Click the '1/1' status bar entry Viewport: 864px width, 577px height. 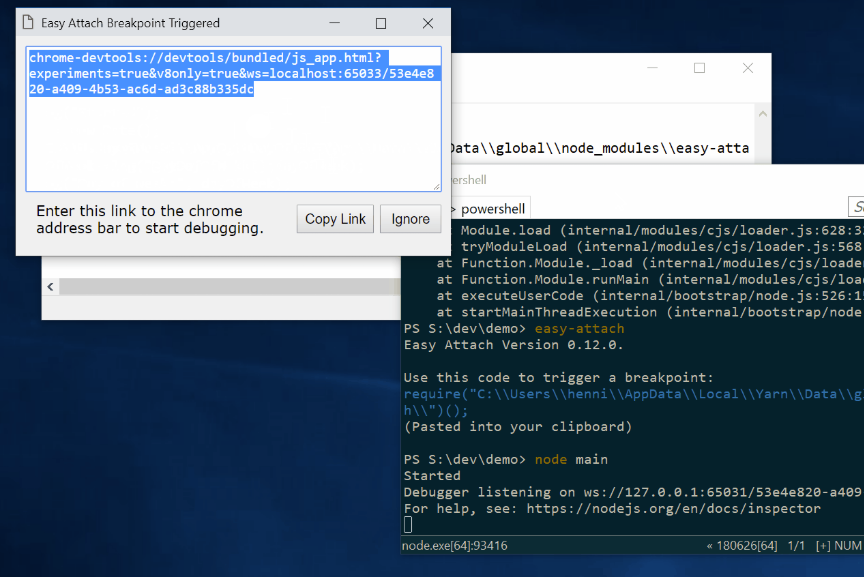[x=796, y=546]
